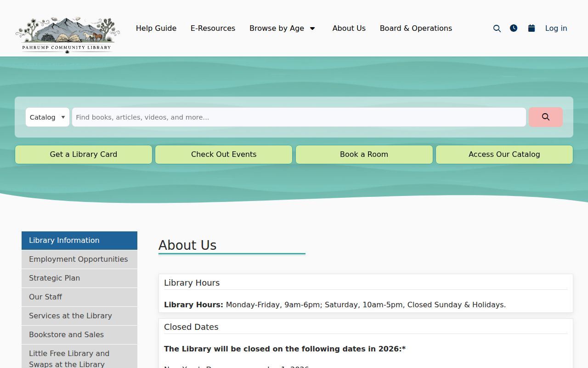Screen dimensions: 588x368
Task: Open the events calendar icon
Action: [531, 28]
